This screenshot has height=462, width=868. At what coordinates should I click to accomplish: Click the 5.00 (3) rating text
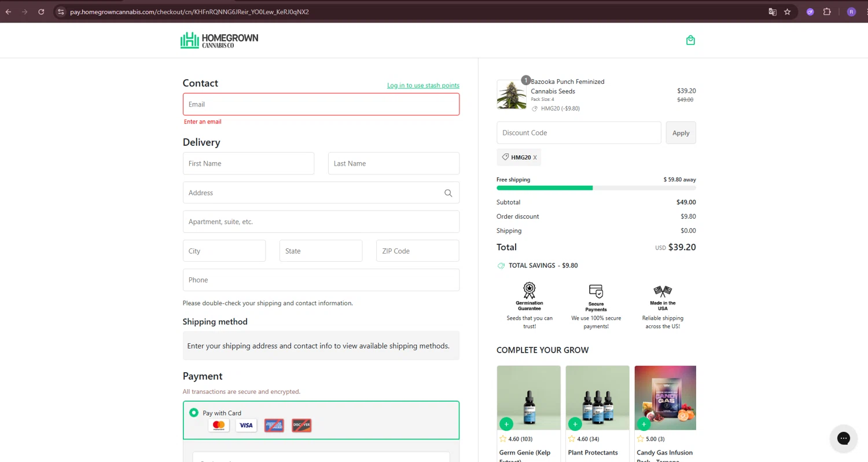[655, 439]
